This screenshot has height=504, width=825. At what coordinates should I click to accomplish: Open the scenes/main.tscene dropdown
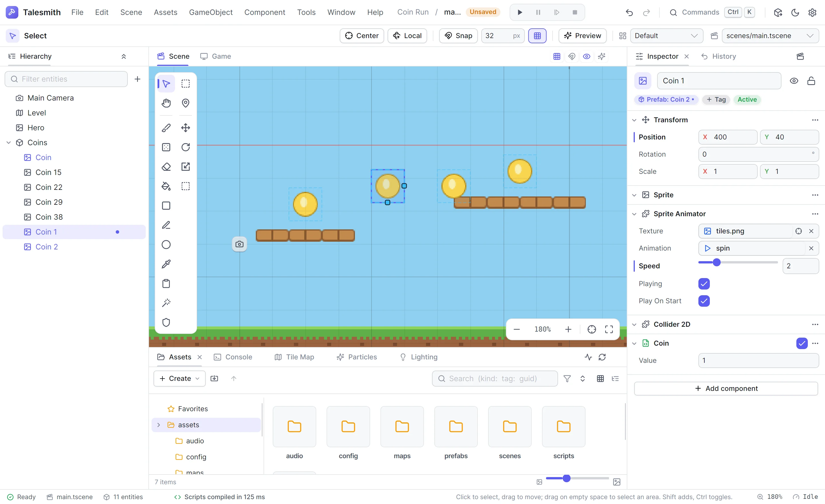[x=770, y=36]
